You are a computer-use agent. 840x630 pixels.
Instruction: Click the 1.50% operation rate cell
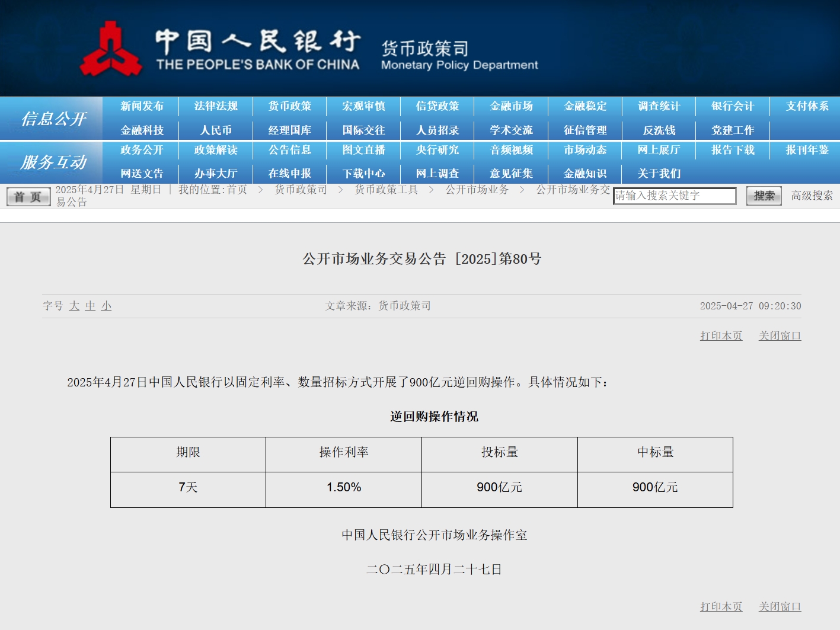pyautogui.click(x=344, y=490)
